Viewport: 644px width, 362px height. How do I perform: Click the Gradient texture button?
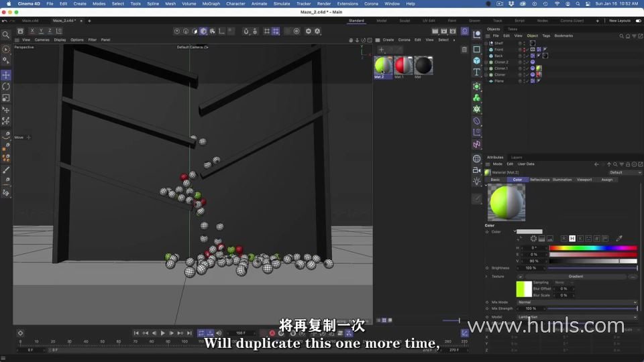576,277
